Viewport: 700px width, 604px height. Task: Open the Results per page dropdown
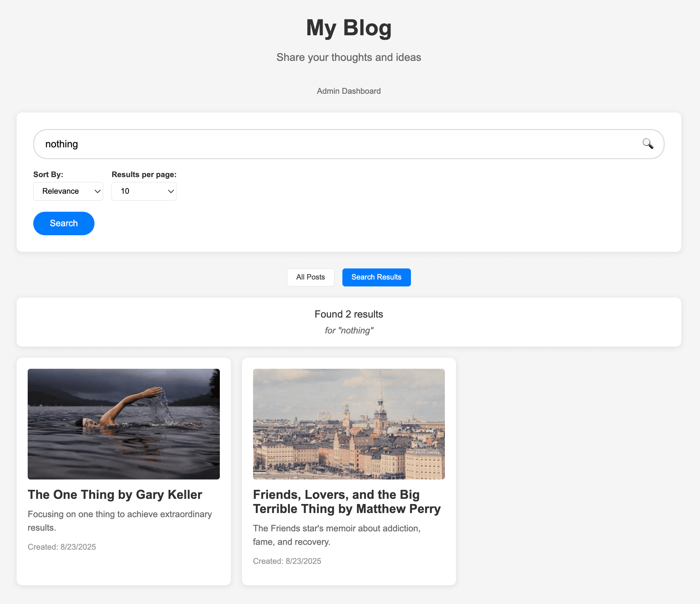pyautogui.click(x=144, y=191)
